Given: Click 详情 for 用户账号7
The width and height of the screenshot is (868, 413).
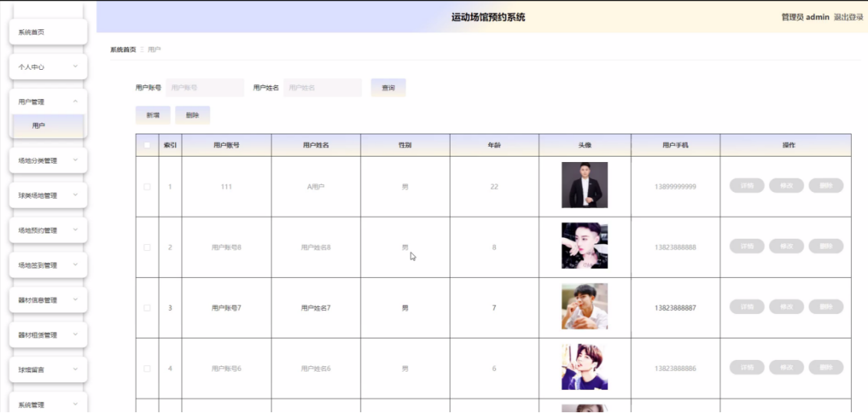Looking at the screenshot, I should pos(747,307).
